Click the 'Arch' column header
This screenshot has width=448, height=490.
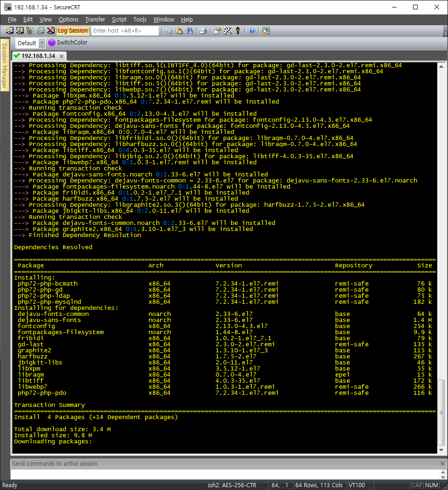pos(156,266)
